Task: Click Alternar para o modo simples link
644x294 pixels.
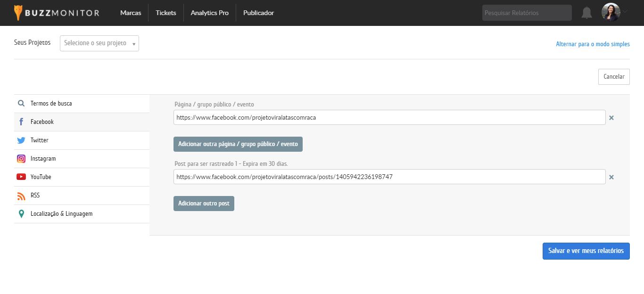Action: pyautogui.click(x=593, y=44)
